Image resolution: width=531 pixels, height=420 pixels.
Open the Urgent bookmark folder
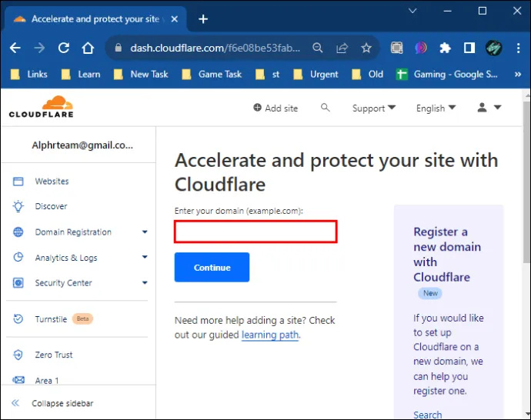[316, 74]
